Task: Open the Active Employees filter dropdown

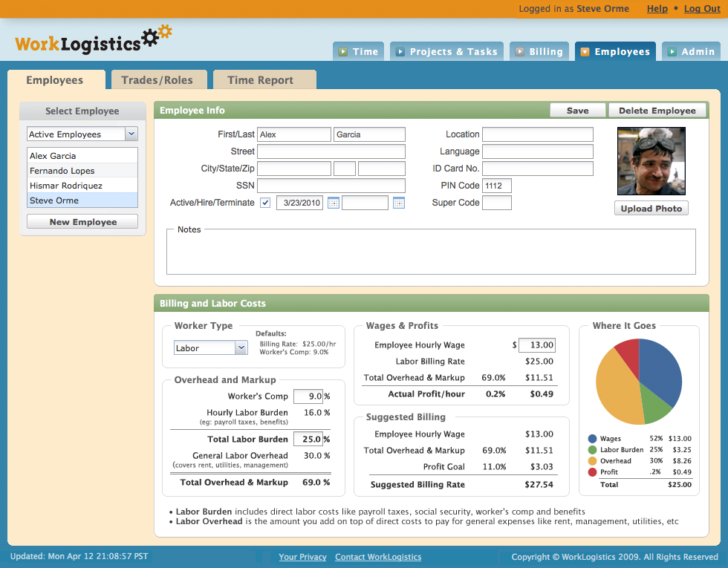Action: [131, 134]
